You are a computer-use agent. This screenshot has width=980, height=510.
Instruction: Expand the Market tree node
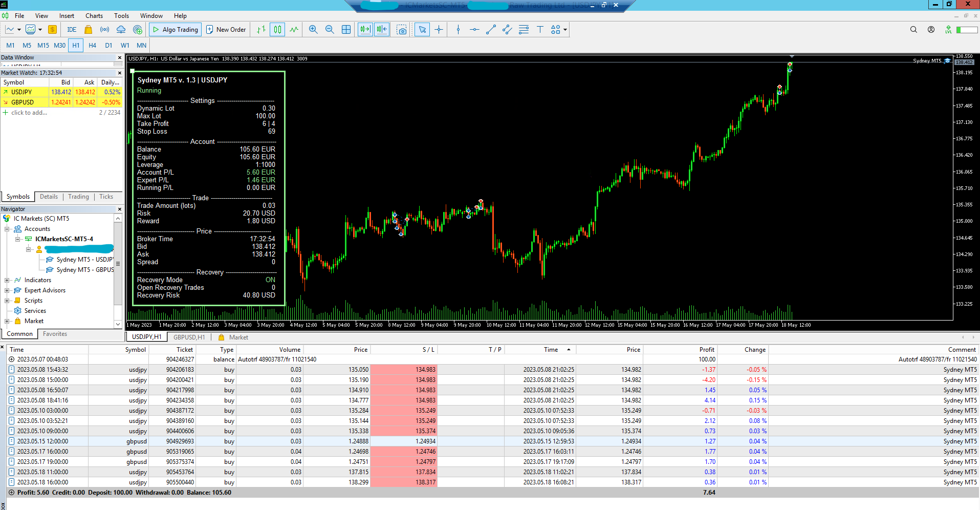point(7,321)
